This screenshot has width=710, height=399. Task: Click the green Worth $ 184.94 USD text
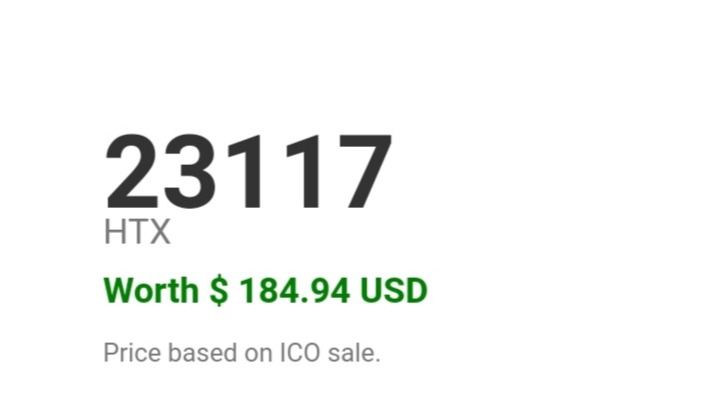(266, 290)
